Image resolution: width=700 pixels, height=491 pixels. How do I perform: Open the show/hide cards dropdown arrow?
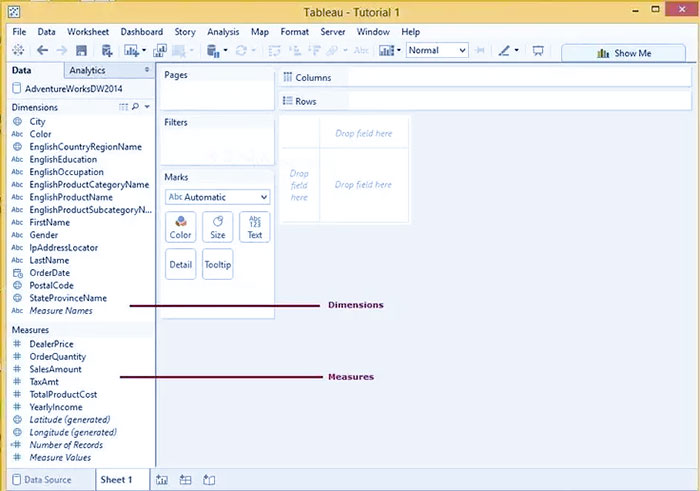[399, 50]
